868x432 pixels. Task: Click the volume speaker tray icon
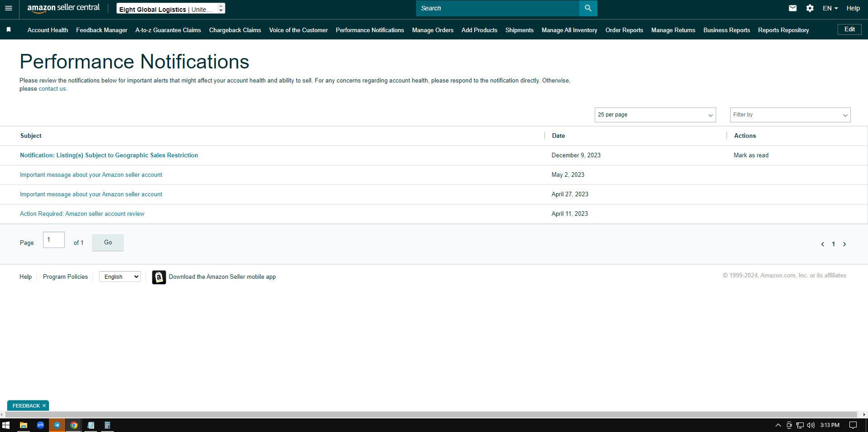click(x=811, y=425)
